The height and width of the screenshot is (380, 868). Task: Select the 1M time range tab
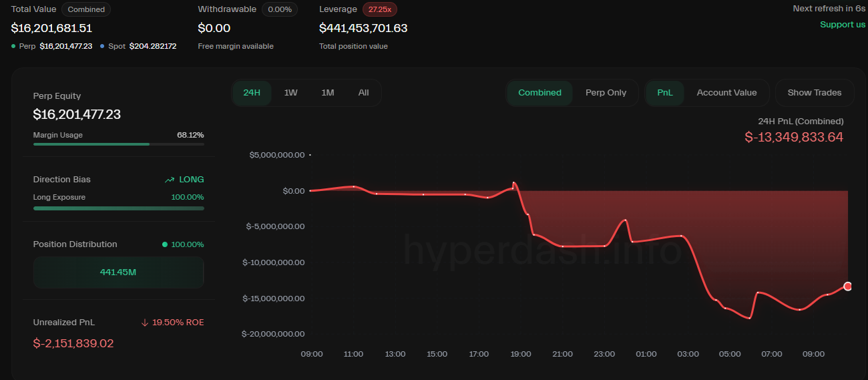tap(327, 93)
